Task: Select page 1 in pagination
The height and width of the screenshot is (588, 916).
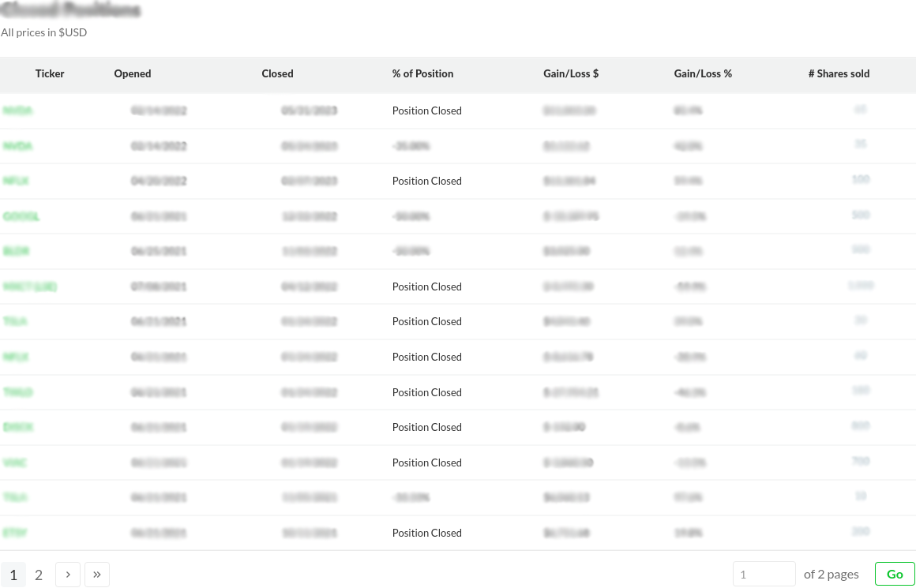Action: click(x=13, y=575)
